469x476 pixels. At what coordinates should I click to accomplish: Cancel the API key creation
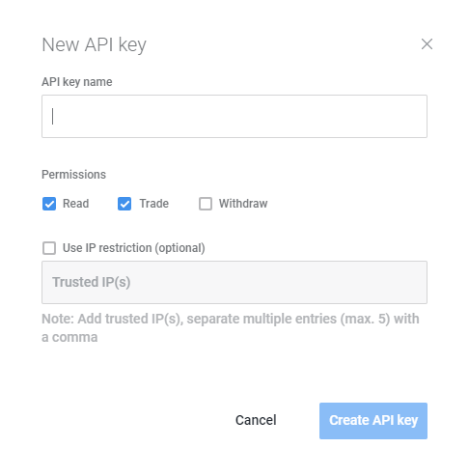coord(256,420)
